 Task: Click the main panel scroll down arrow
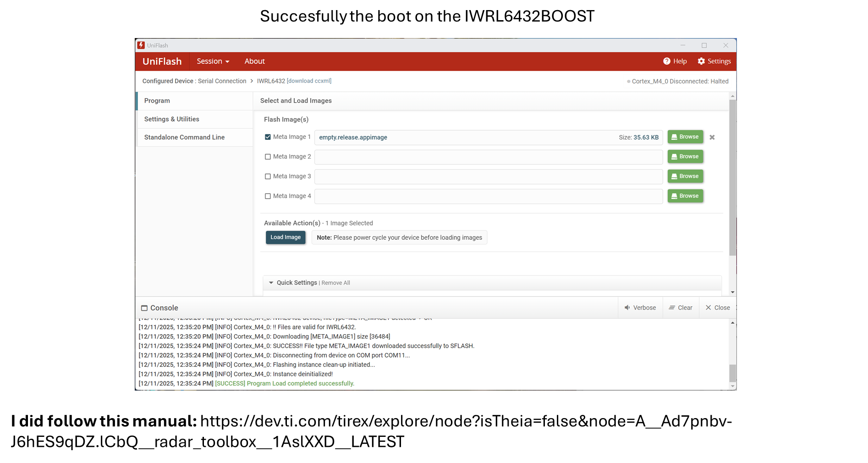point(732,292)
